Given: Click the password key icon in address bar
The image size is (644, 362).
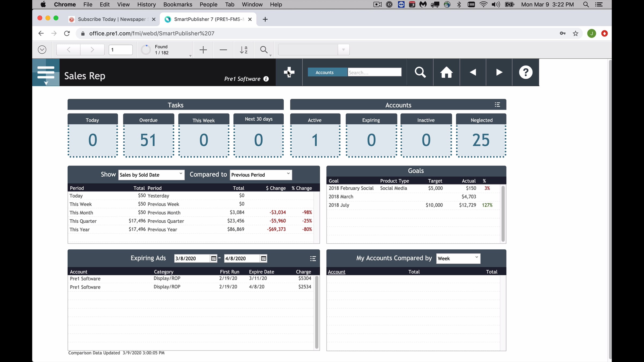Looking at the screenshot, I should [562, 34].
